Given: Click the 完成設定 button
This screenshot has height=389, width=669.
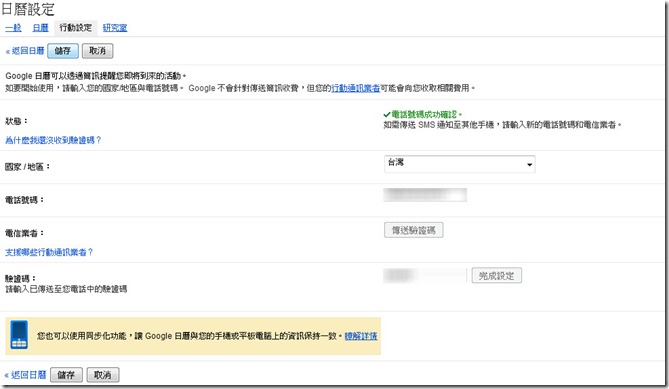Looking at the screenshot, I should tap(497, 276).
